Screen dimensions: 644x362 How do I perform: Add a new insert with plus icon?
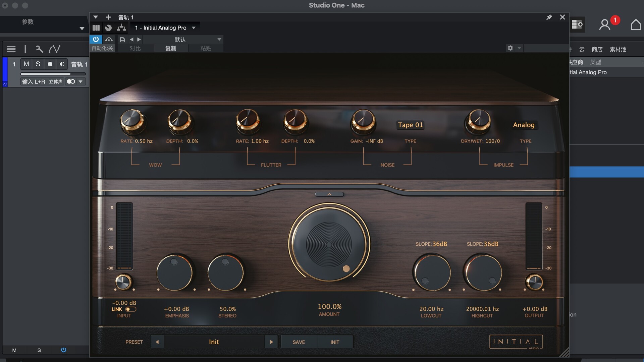click(108, 17)
